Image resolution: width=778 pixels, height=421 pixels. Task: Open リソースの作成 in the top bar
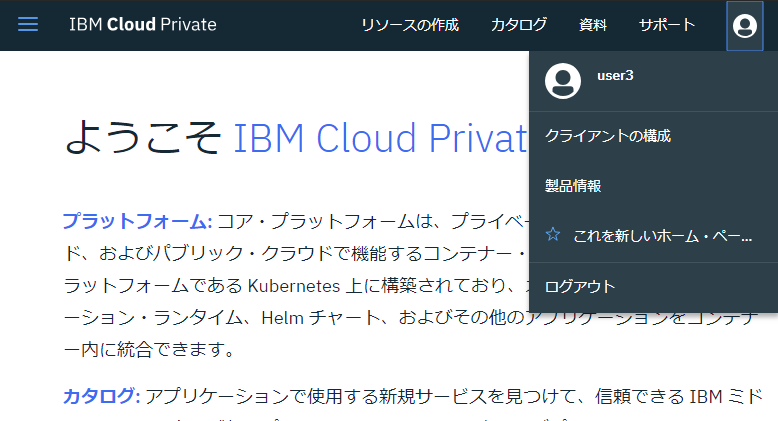410,25
